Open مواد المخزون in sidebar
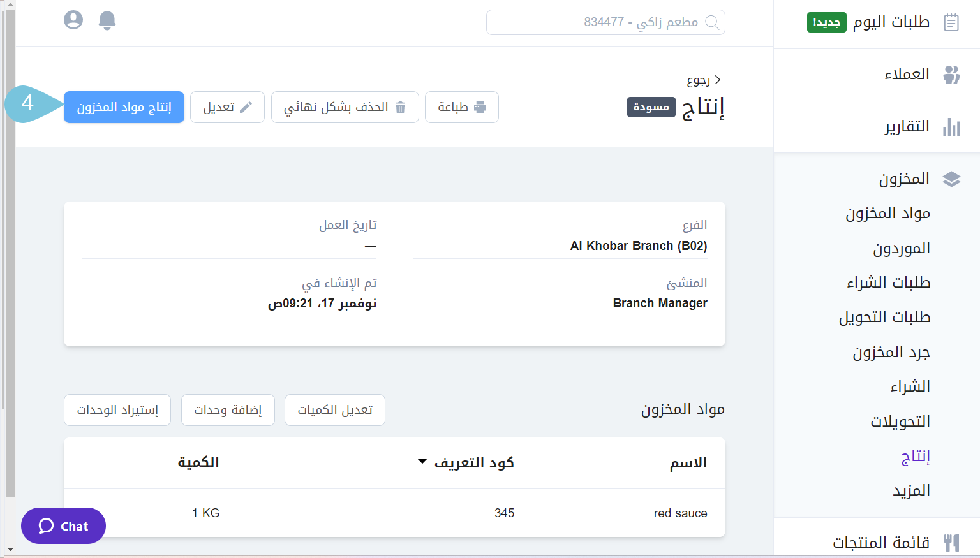The width and height of the screenshot is (980, 558). tap(887, 214)
